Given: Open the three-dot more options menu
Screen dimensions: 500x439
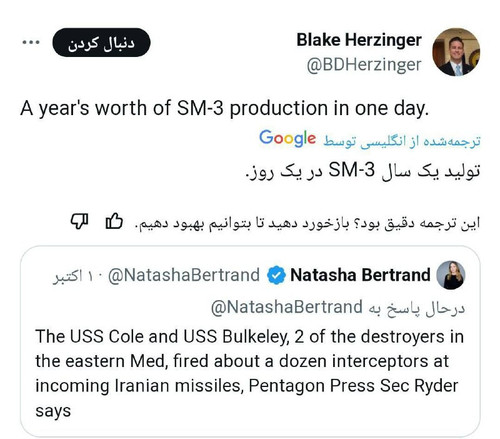Looking at the screenshot, I should (31, 42).
